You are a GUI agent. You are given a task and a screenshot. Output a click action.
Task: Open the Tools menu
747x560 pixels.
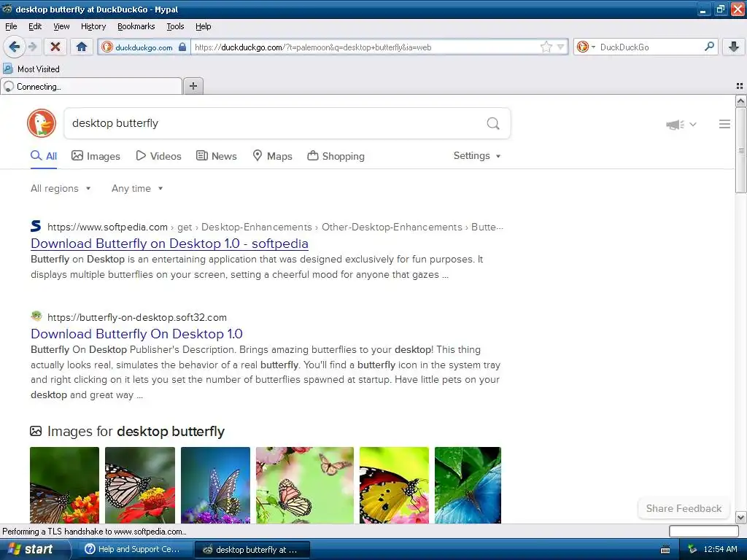pyautogui.click(x=175, y=27)
